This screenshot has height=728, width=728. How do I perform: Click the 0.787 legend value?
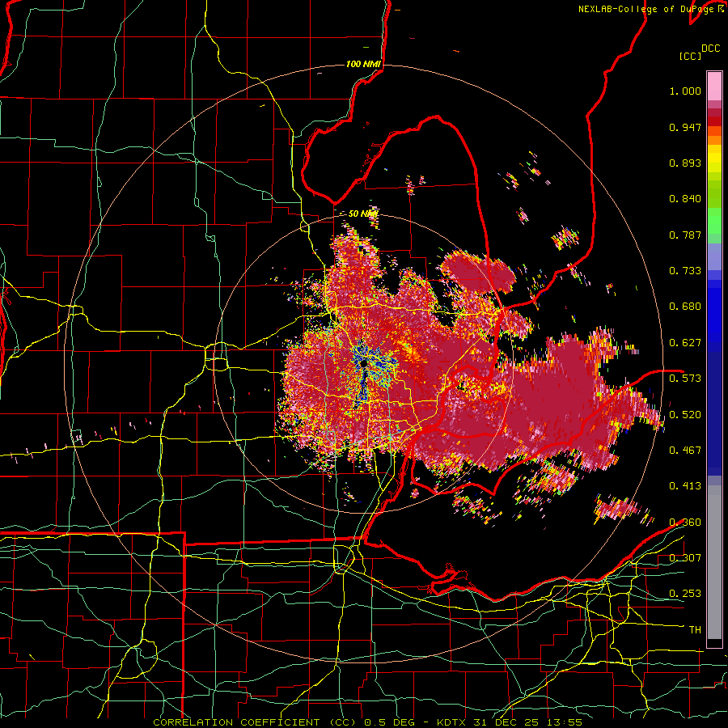coord(685,235)
